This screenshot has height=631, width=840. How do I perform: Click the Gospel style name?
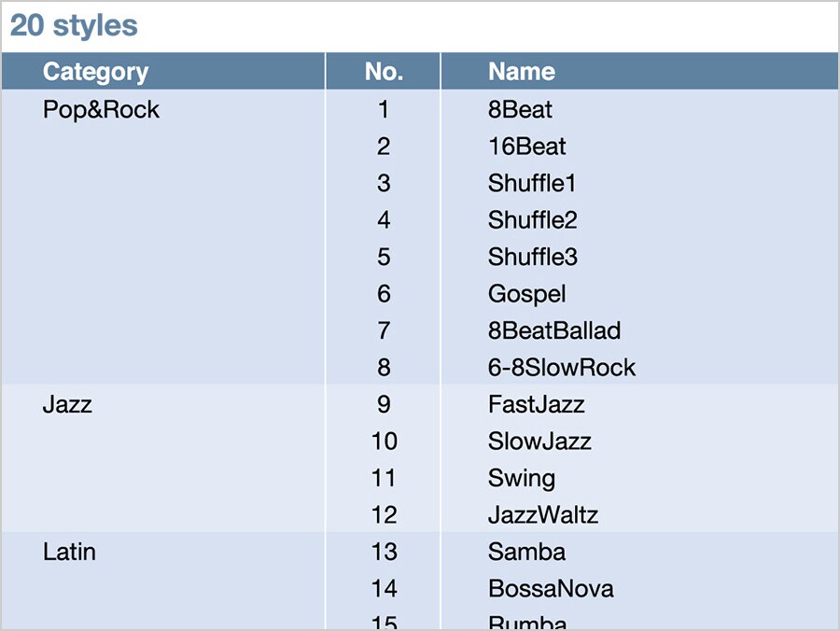pos(526,294)
